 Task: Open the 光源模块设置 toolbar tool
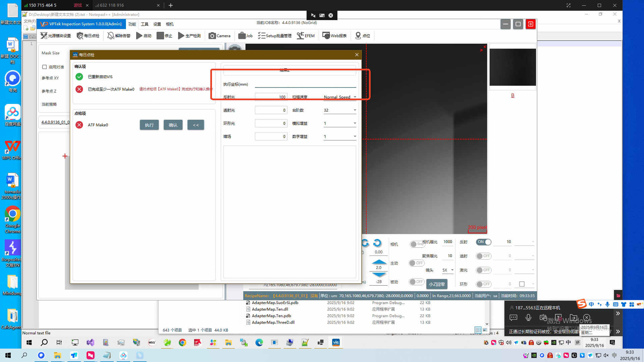[56, 36]
